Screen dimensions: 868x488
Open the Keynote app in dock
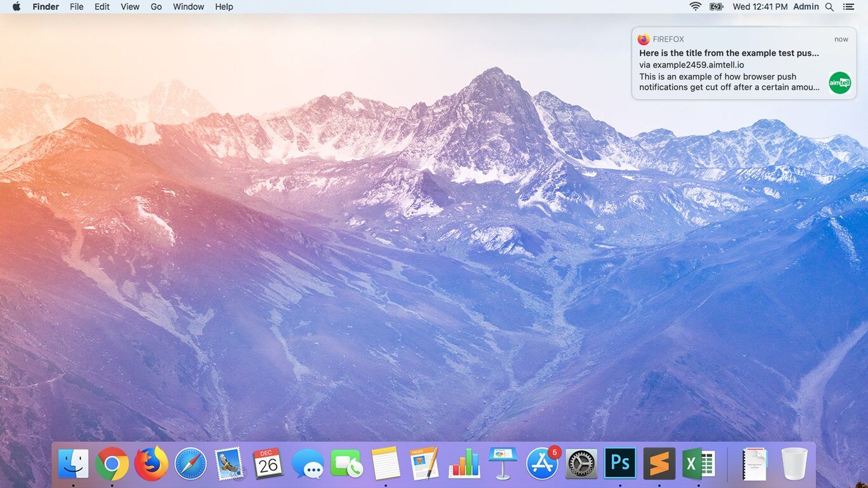(503, 464)
